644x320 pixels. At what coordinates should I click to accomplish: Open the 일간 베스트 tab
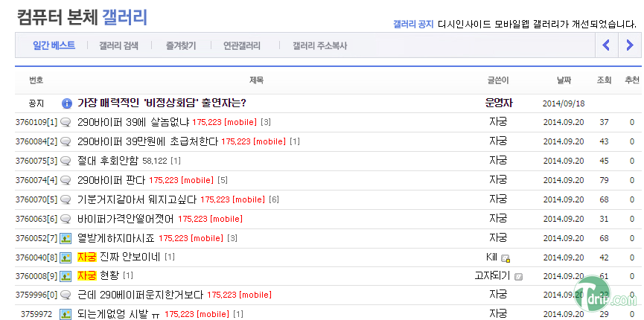click(x=54, y=45)
